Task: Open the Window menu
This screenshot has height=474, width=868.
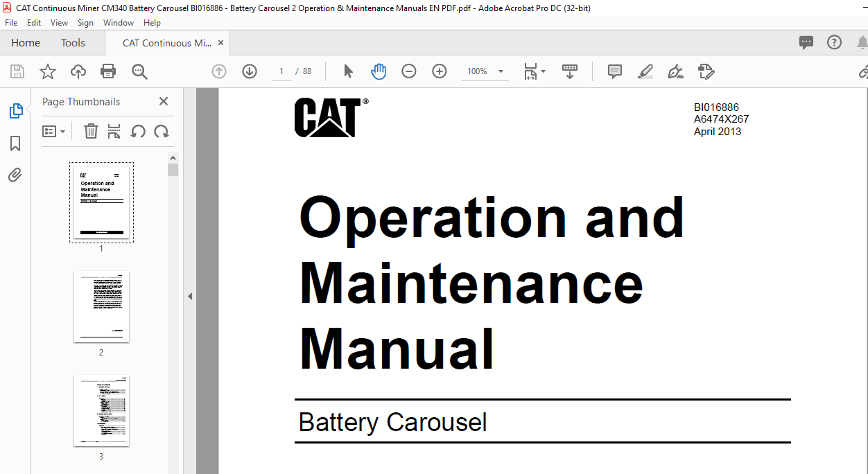Action: (119, 23)
